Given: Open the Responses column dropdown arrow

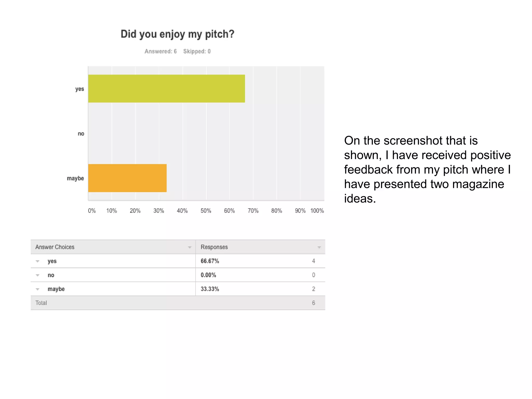Looking at the screenshot, I should 319,247.
